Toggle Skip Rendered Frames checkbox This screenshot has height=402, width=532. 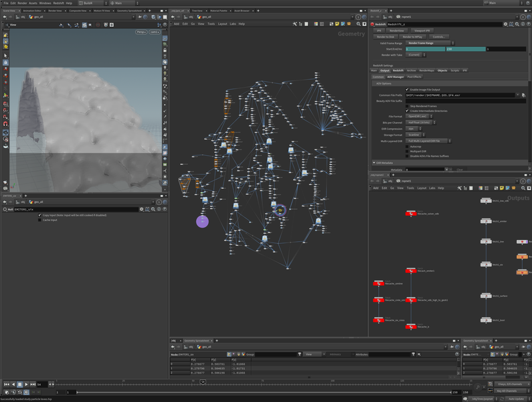407,106
